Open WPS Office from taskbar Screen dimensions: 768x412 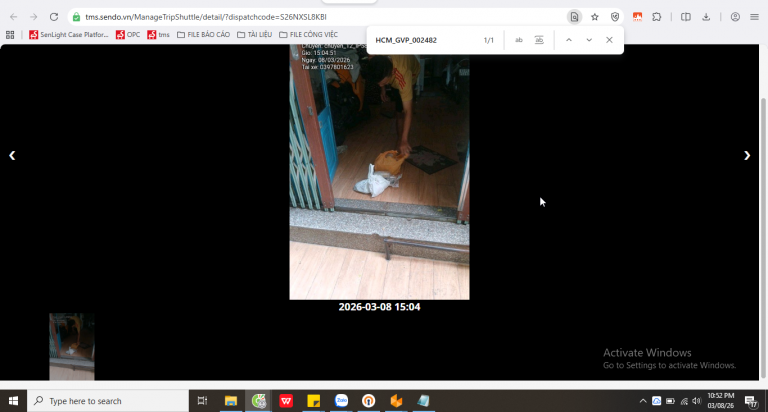pyautogui.click(x=286, y=401)
